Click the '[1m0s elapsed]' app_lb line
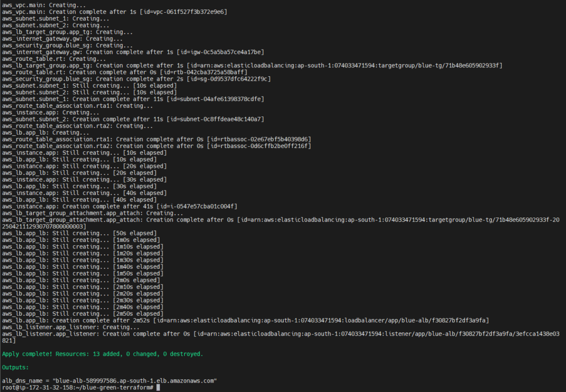 pos(81,240)
